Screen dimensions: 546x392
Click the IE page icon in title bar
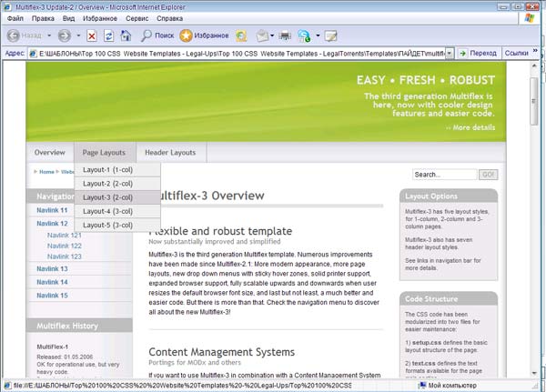7,7
